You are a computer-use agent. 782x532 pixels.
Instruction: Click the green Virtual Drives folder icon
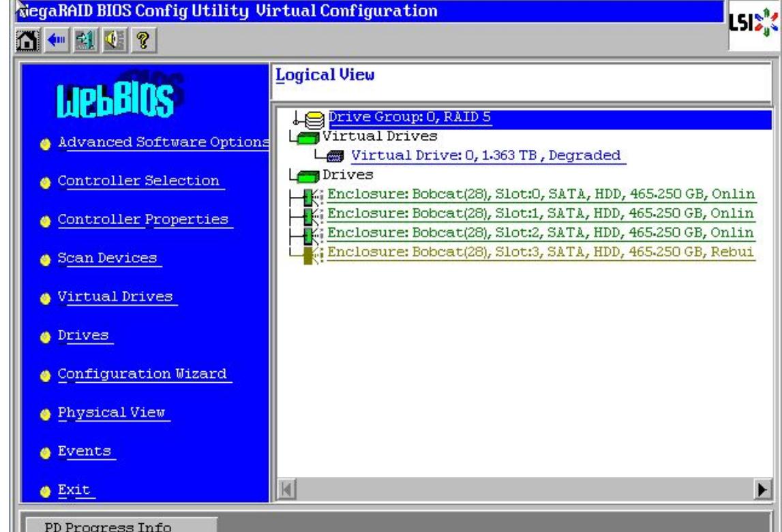[x=307, y=137]
